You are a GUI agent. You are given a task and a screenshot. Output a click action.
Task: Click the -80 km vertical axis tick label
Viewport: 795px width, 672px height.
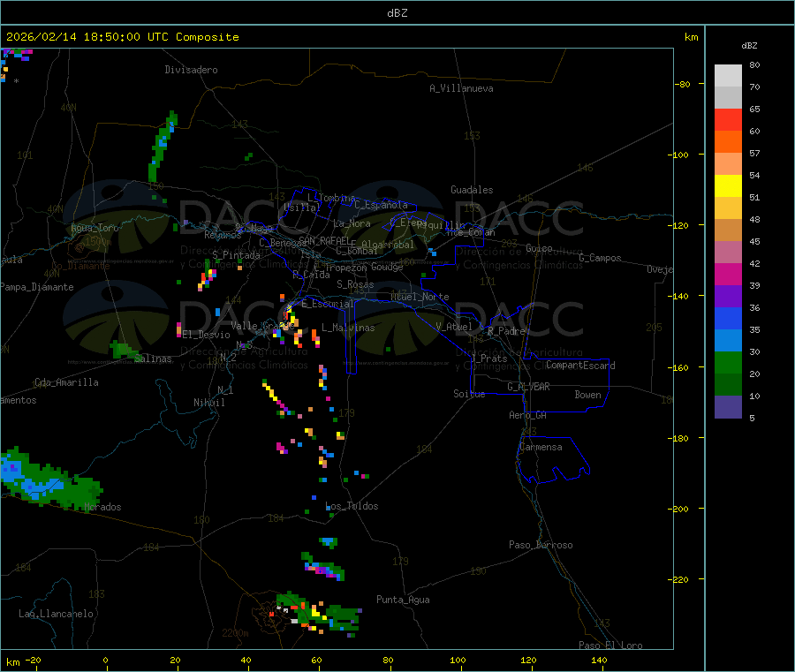pyautogui.click(x=682, y=84)
